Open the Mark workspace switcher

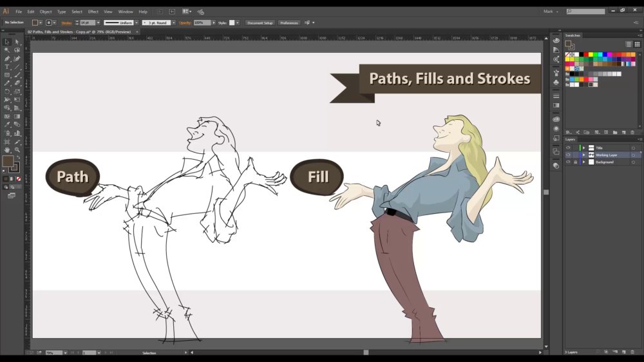[x=551, y=12]
